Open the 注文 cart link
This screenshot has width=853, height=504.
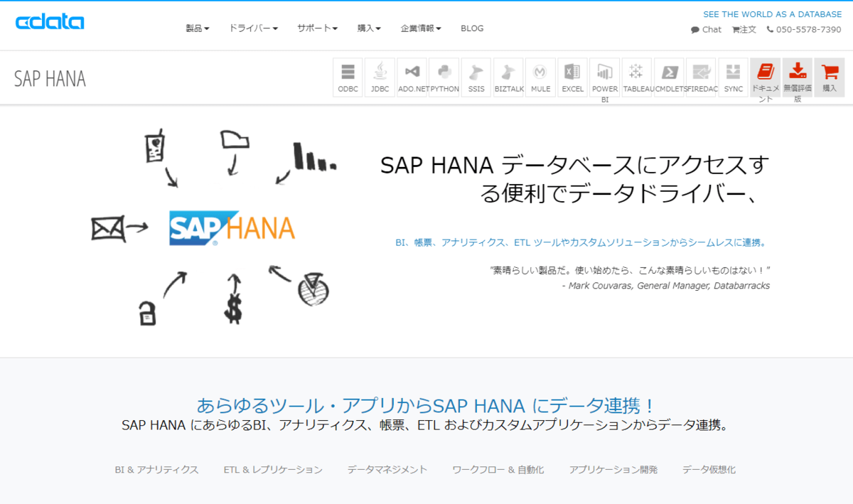744,30
